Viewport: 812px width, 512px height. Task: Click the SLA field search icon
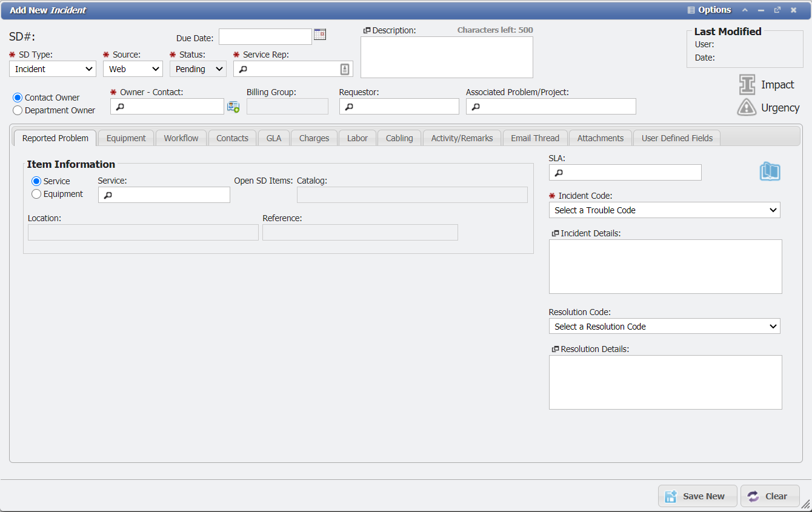557,172
